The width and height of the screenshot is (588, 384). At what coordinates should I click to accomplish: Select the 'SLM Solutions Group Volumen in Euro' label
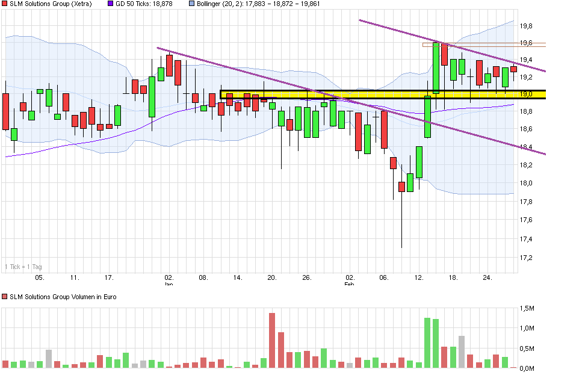click(x=63, y=297)
